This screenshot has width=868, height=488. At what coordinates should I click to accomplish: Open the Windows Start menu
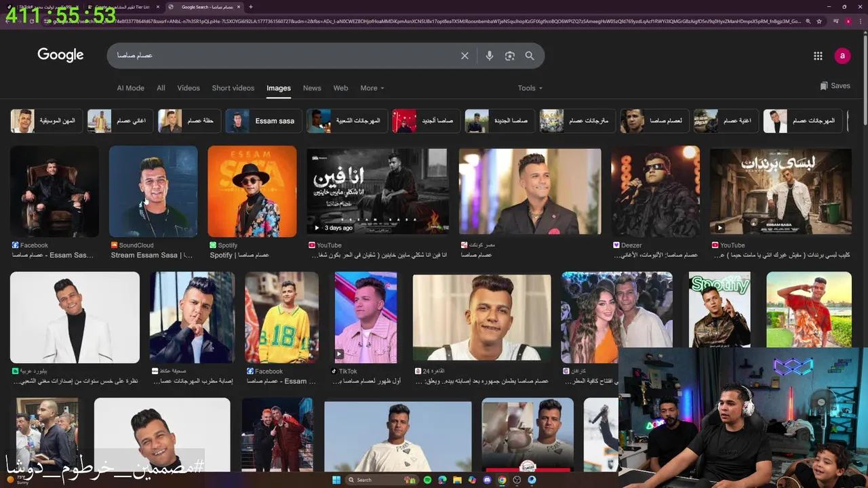336,480
